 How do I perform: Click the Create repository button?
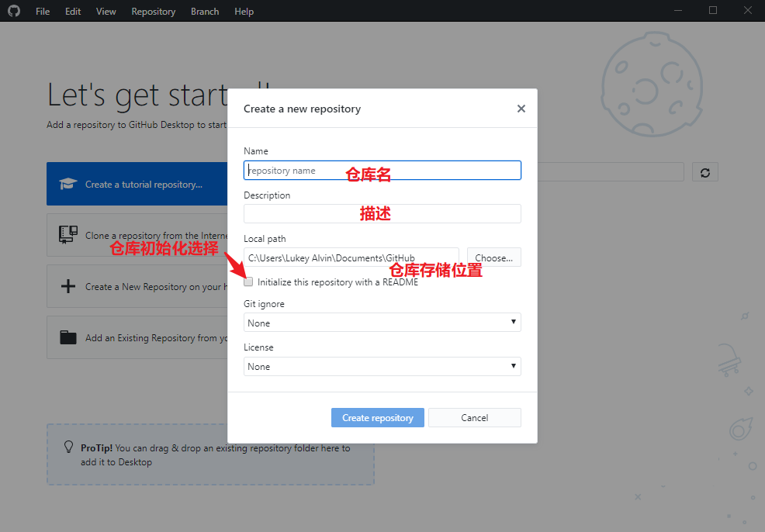tap(378, 417)
